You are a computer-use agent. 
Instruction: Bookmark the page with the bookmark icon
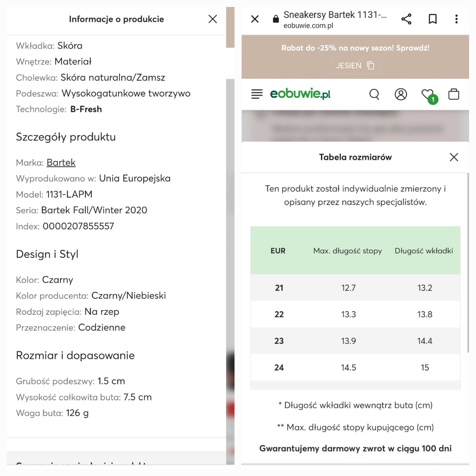point(432,19)
